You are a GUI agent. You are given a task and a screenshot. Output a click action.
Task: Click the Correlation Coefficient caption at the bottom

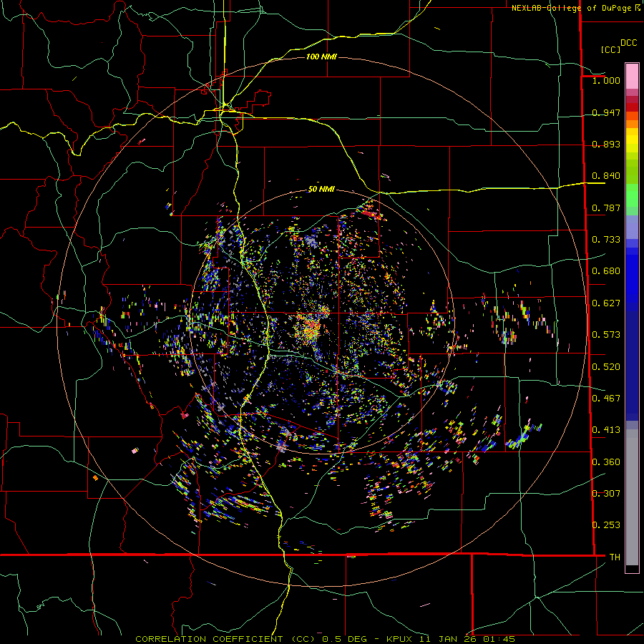(326, 639)
